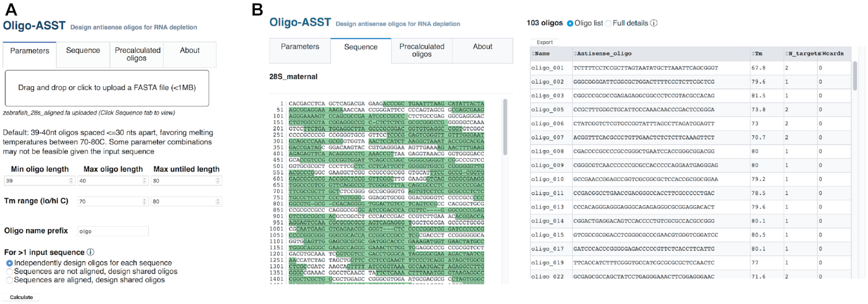
Task: Click the Min oligo length spinner arrows
Action: [72, 181]
